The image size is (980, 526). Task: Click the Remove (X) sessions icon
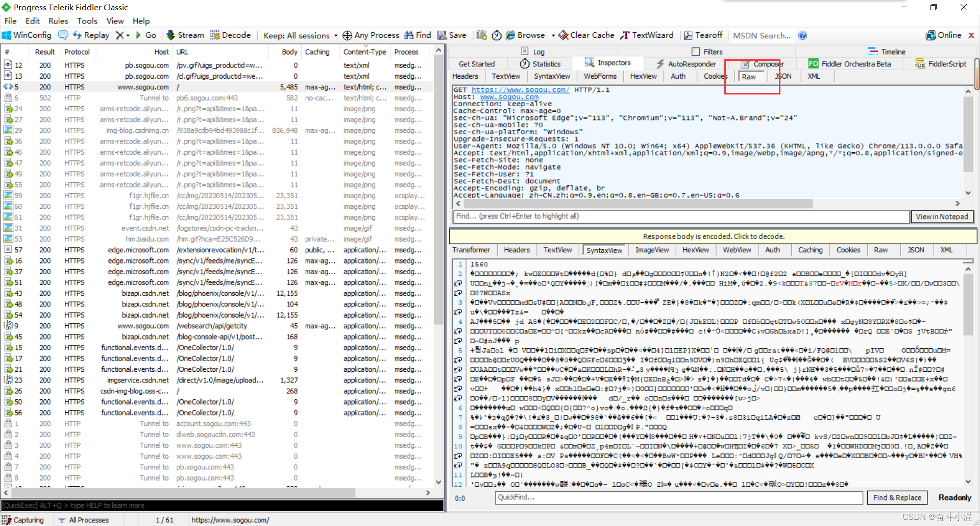point(119,35)
